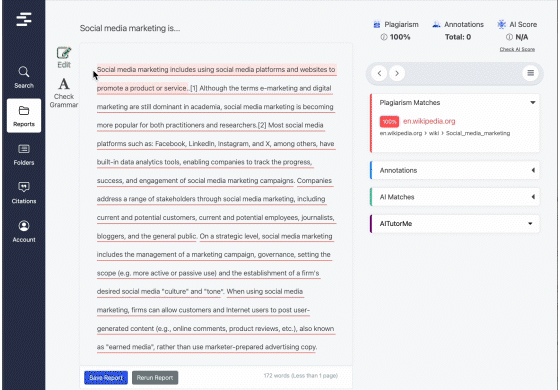Open the en.wikipedia.org match link
The image size is (560, 390).
[429, 121]
